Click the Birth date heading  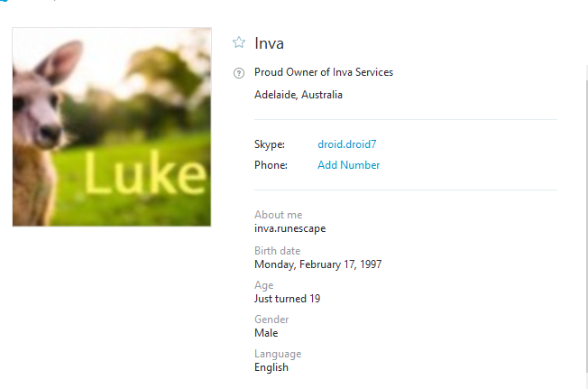[278, 251]
